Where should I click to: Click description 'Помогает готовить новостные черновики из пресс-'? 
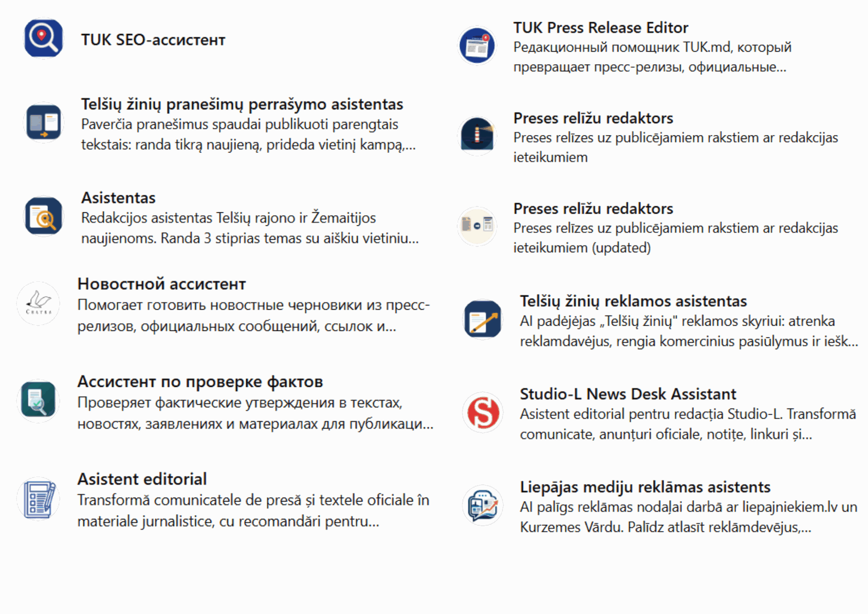point(254,305)
